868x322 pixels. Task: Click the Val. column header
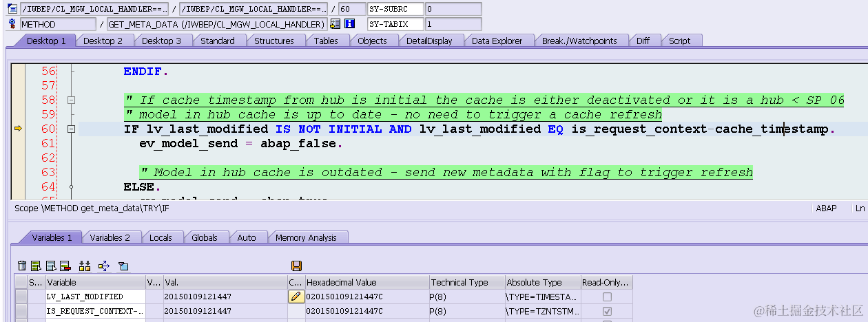(224, 282)
